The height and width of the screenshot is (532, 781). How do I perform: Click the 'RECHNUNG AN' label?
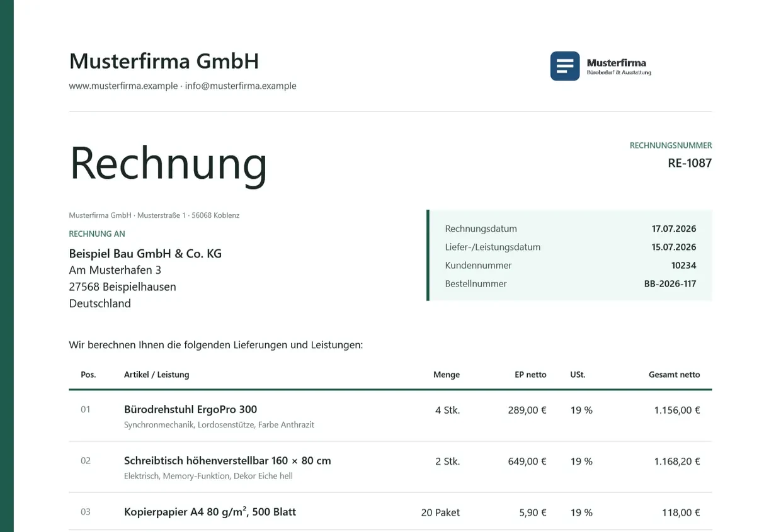pyautogui.click(x=97, y=234)
